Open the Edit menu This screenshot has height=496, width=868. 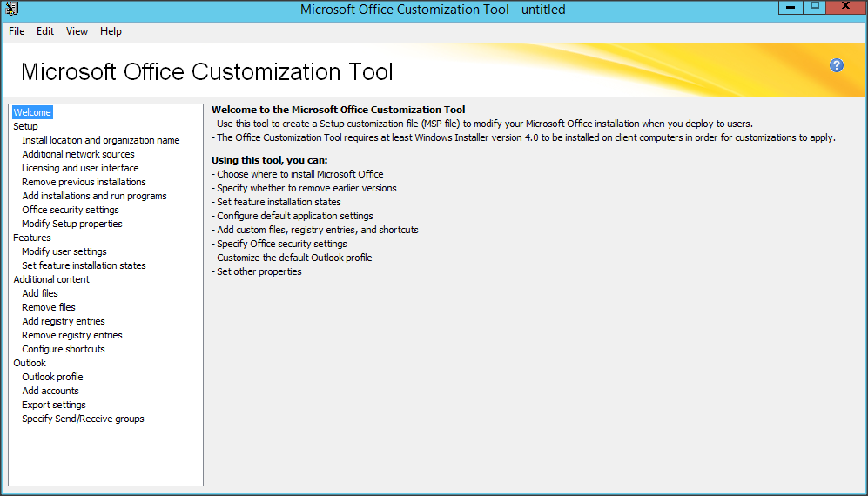[x=45, y=31]
